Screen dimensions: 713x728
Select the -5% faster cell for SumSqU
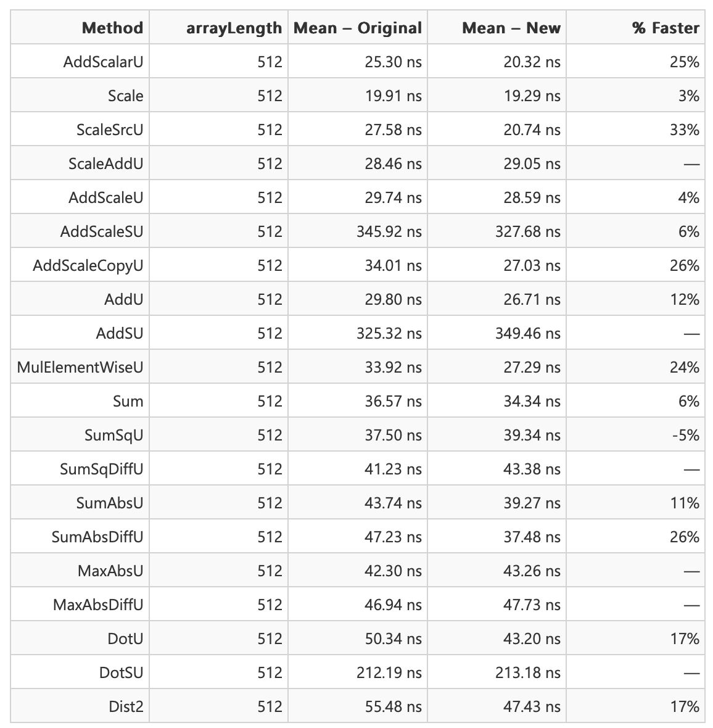click(x=685, y=435)
